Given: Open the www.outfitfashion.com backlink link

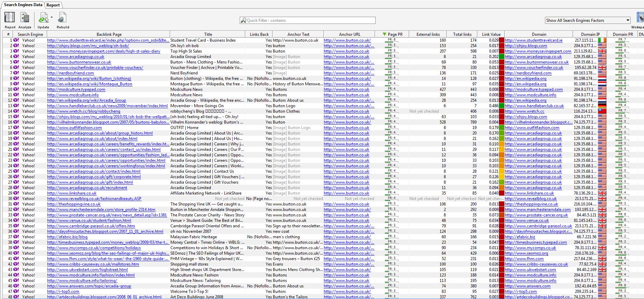Looking at the screenshot, I should tap(74, 128).
